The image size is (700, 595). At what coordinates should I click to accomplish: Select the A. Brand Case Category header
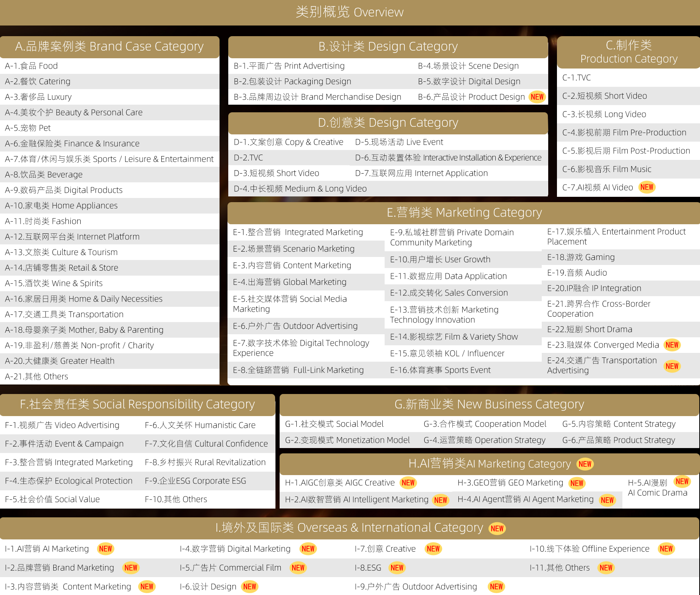pyautogui.click(x=110, y=46)
